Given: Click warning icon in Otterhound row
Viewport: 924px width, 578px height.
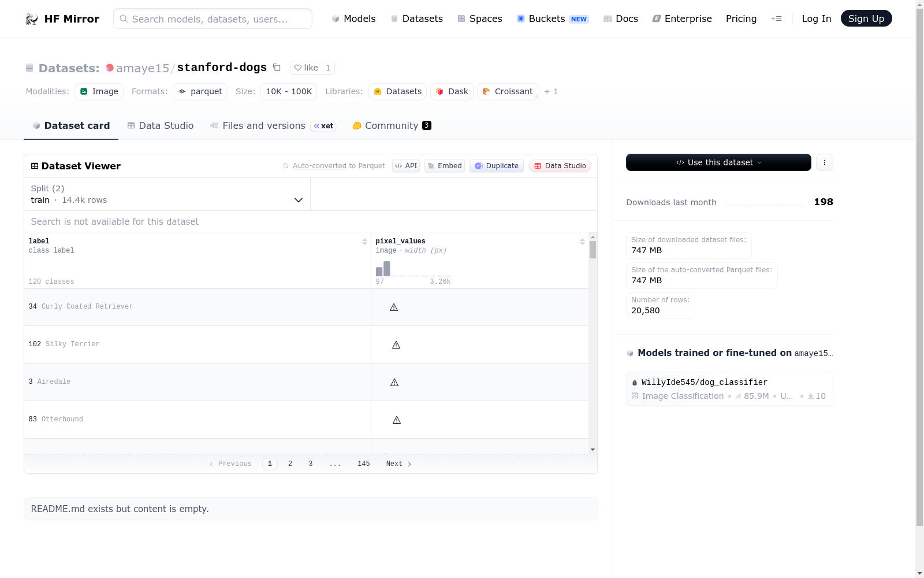Looking at the screenshot, I should [397, 420].
